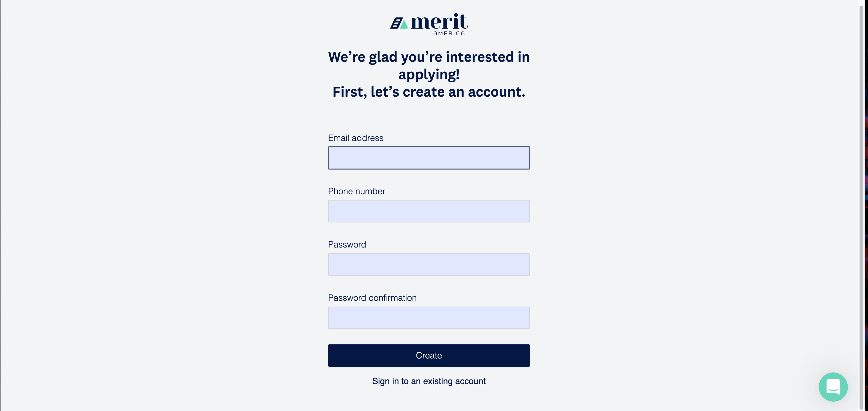Screen dimensions: 868x411
Task: Click the 'AMERICA' text under the logo
Action: tap(449, 33)
